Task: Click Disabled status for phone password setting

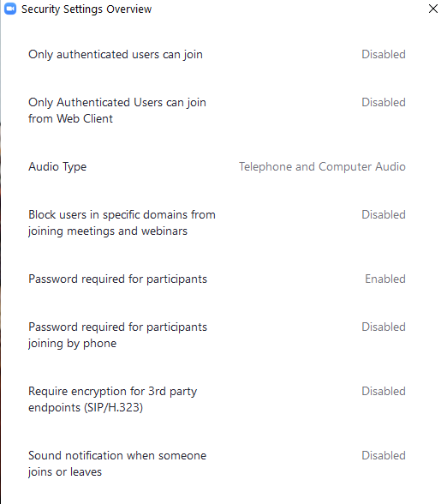Action: coord(384,327)
